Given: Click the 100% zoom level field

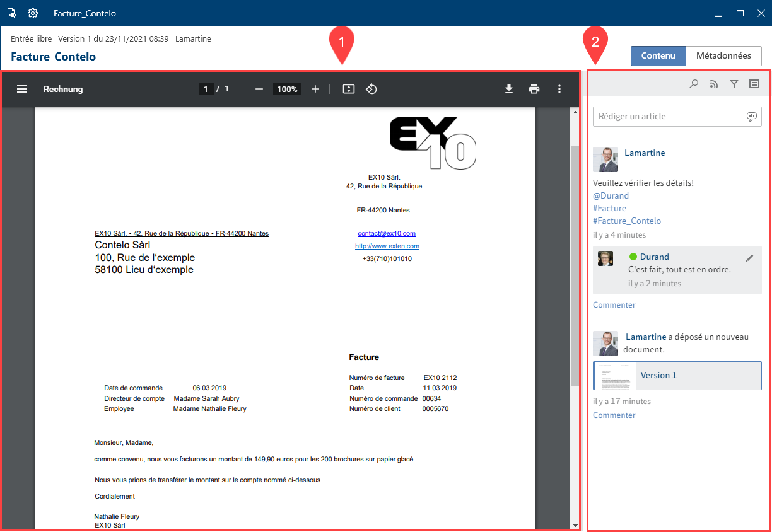Looking at the screenshot, I should (287, 89).
